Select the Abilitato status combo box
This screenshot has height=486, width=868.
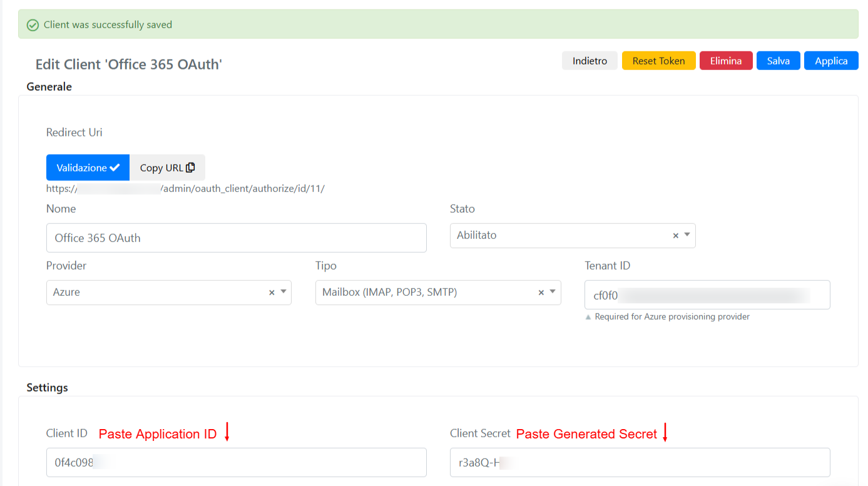[573, 236]
